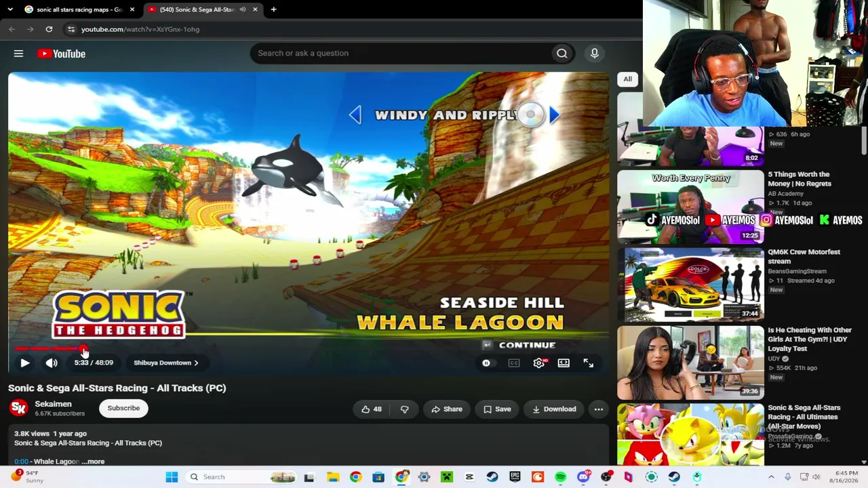The width and height of the screenshot is (868, 488).
Task: Reload the current page
Action: pos(49,29)
